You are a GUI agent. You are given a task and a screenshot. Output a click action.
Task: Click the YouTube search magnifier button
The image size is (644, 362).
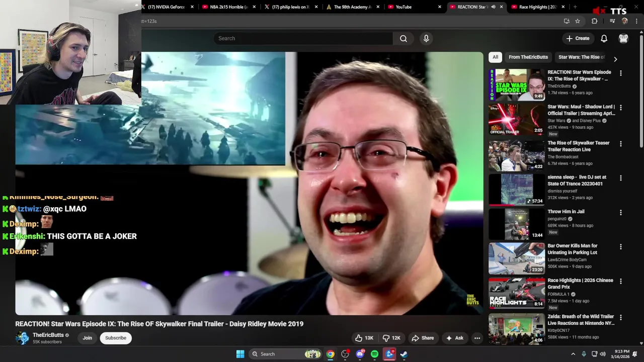point(404,38)
